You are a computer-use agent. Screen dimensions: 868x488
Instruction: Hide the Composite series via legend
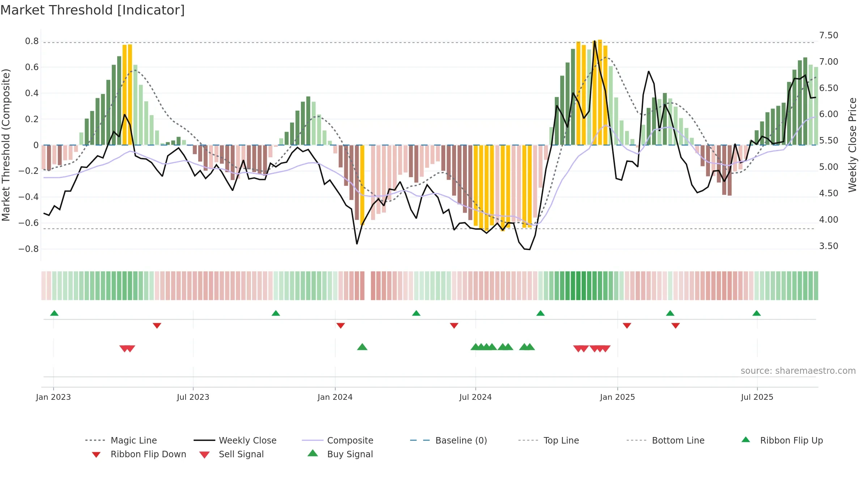(337, 440)
